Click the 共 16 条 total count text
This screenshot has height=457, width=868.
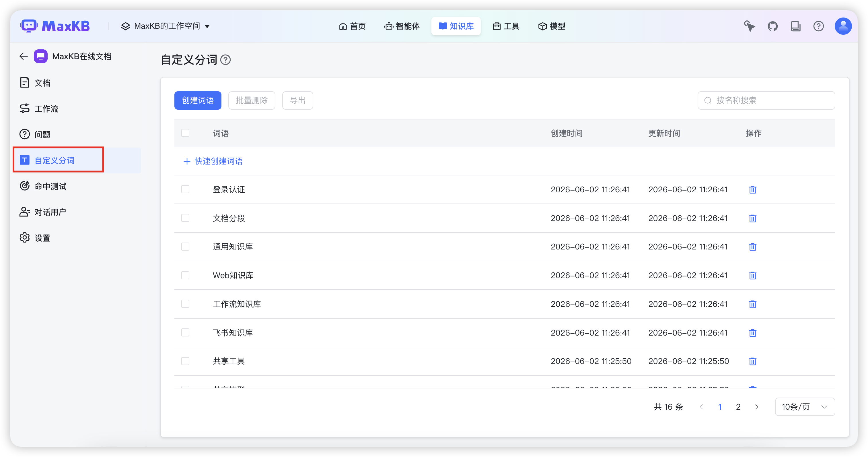click(x=668, y=407)
